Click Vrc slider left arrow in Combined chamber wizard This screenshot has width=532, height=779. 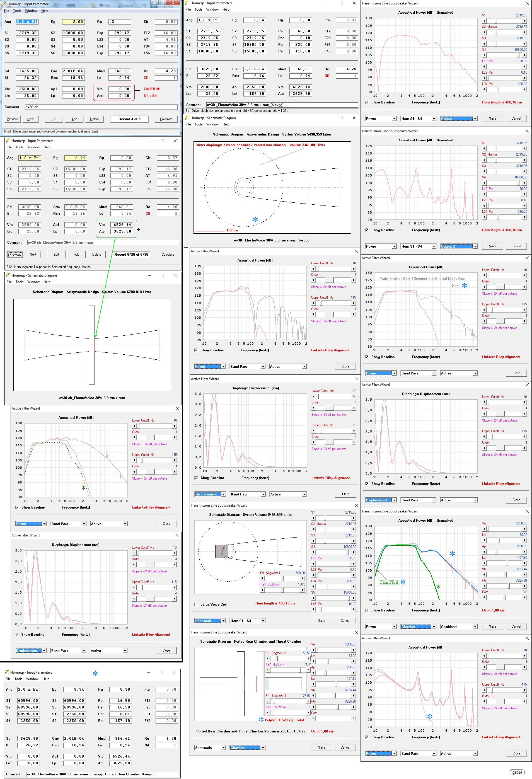(x=484, y=529)
